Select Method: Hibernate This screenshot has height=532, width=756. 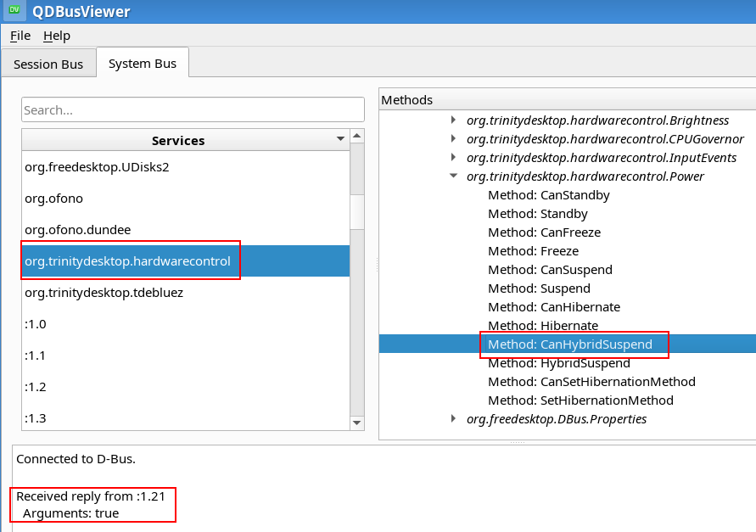pyautogui.click(x=543, y=326)
